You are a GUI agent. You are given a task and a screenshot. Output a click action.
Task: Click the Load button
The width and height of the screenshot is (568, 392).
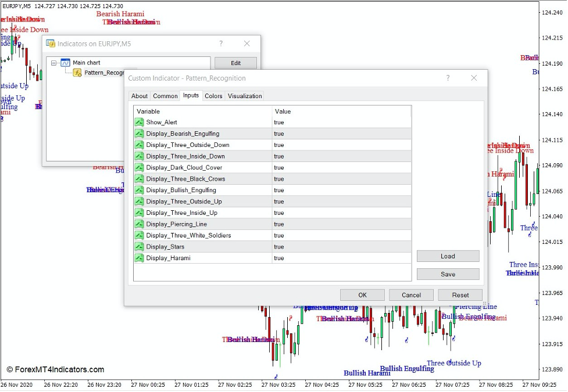[448, 256]
